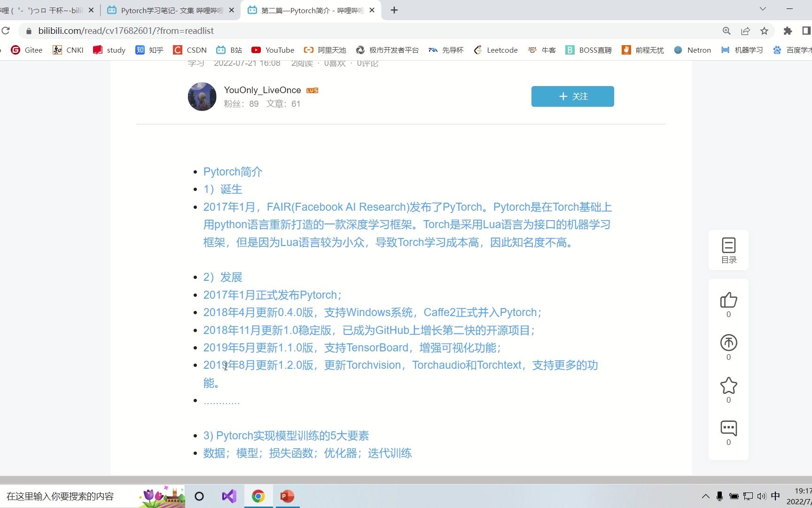Open the comments speech bubble icon
This screenshot has width=812, height=508.
point(728,428)
